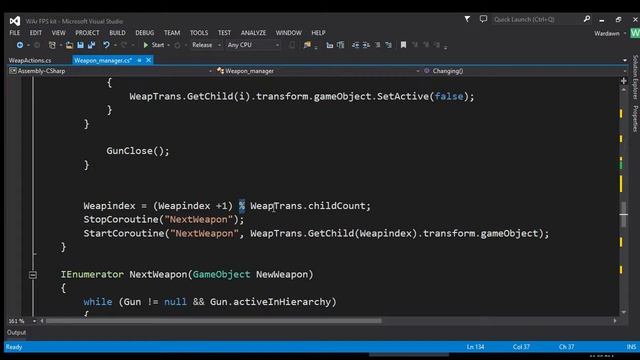640x360 pixels.
Task: Open the Start button dropdown arrow
Action: [169, 45]
